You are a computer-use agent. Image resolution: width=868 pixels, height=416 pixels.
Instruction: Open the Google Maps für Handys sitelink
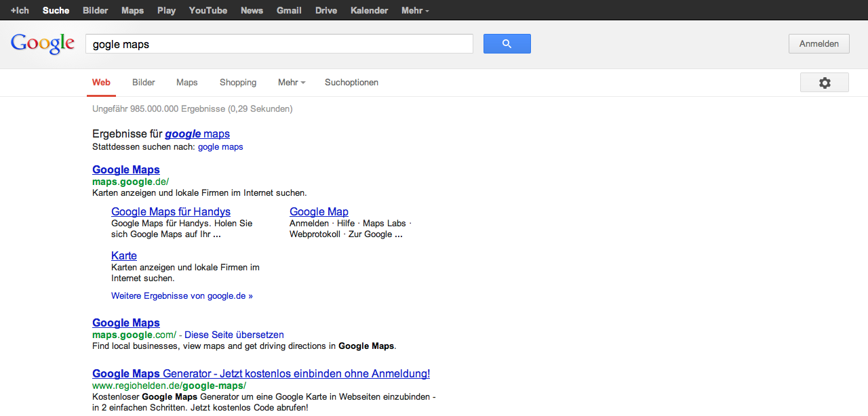[x=171, y=211]
